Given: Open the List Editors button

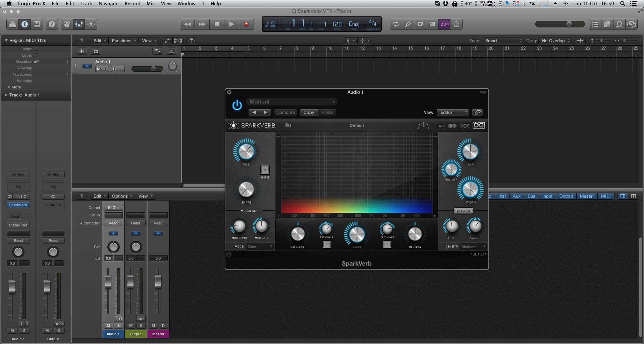Looking at the screenshot, I should 595,24.
